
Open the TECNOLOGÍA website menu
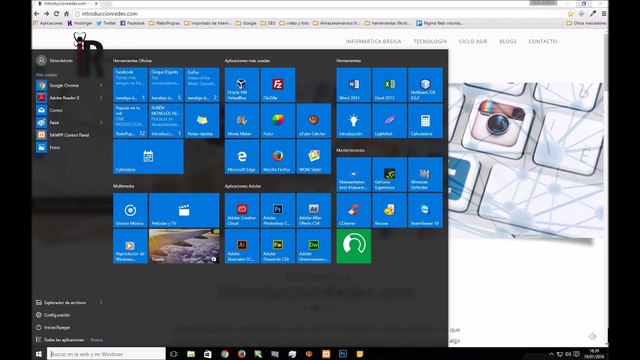(x=430, y=41)
